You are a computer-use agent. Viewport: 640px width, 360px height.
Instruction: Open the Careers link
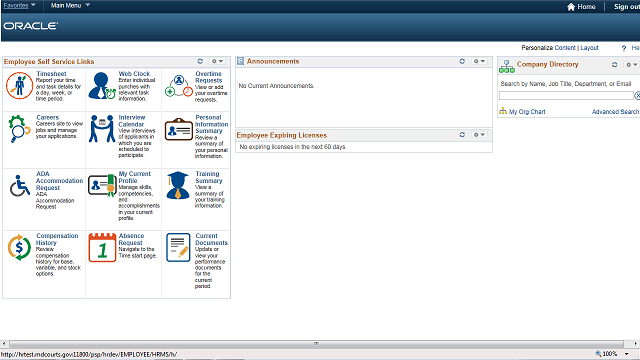[x=47, y=117]
